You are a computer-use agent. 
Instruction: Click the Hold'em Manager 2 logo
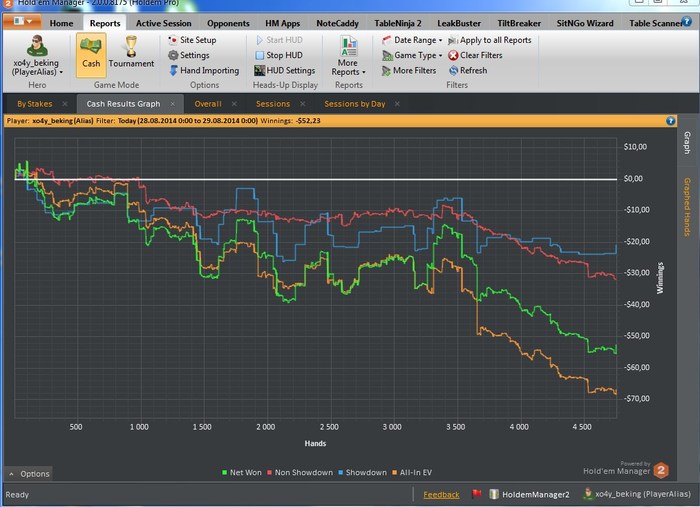coord(661,470)
